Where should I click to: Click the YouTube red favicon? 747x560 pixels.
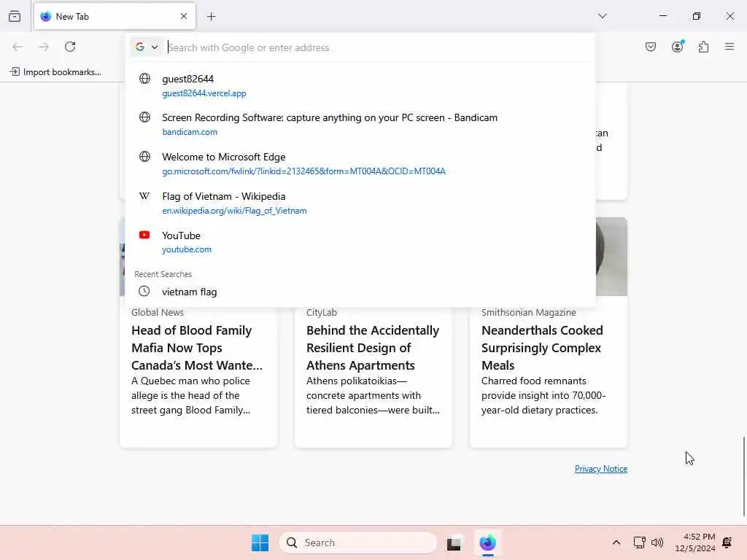point(144,235)
